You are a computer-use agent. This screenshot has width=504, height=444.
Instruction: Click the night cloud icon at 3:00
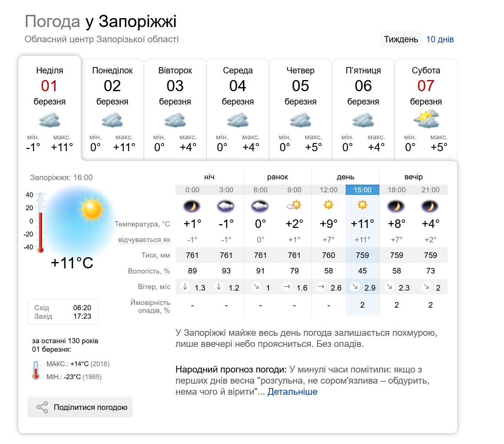click(x=226, y=206)
